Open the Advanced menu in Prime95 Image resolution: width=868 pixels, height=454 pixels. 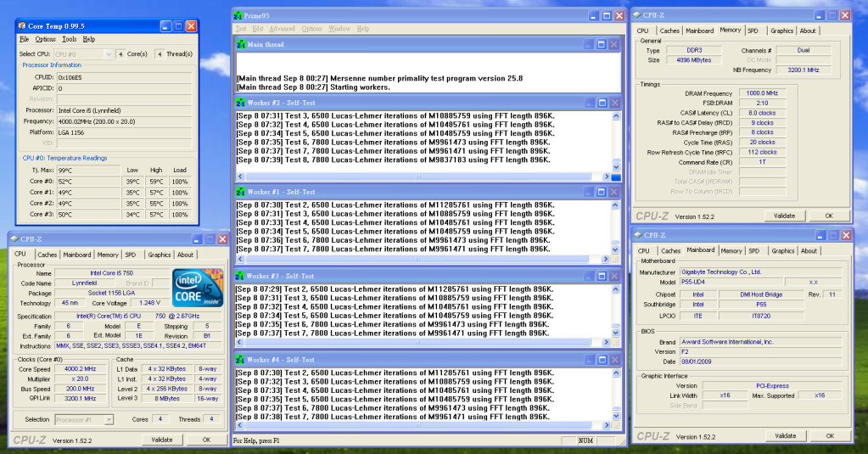(283, 29)
